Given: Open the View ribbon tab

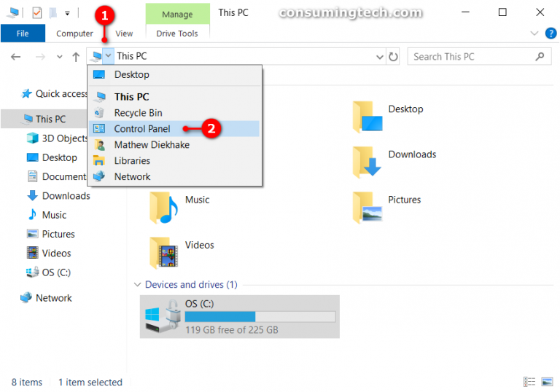Looking at the screenshot, I should 124,34.
